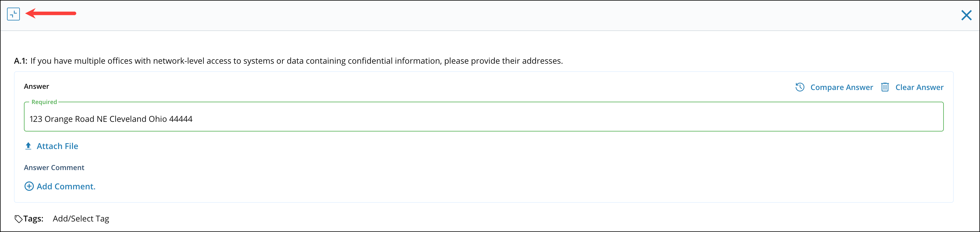Screen dimensions: 980x232
Task: Add a comment below the answer
Action: pyautogui.click(x=66, y=186)
